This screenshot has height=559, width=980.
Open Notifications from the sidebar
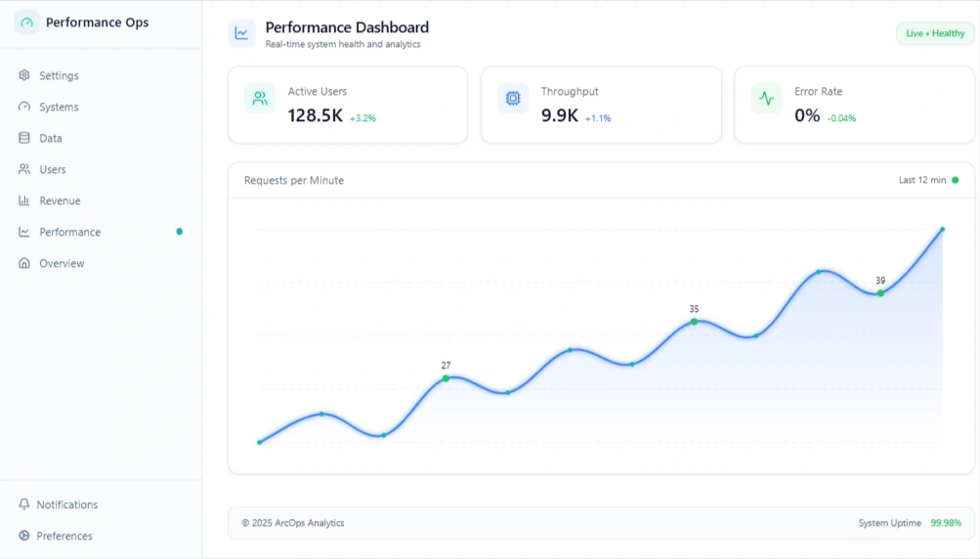tap(101, 504)
